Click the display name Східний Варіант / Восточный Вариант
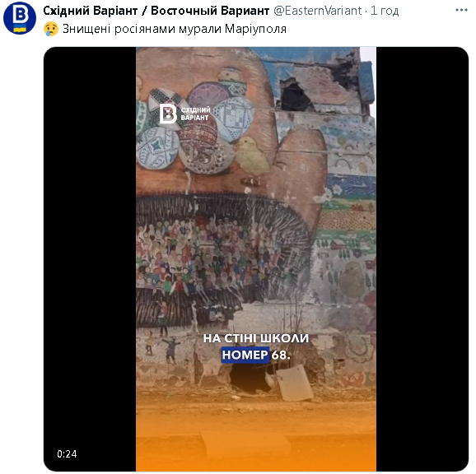The image size is (476, 474). 156,11
